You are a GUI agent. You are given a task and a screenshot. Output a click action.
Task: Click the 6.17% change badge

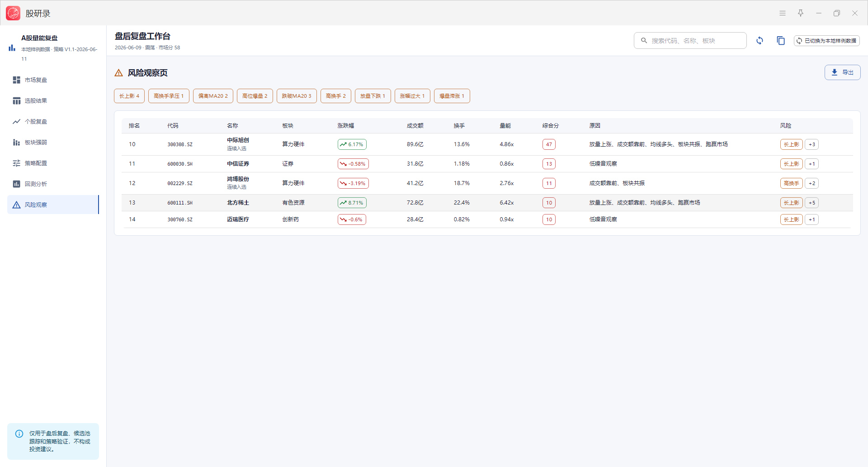tap(352, 144)
